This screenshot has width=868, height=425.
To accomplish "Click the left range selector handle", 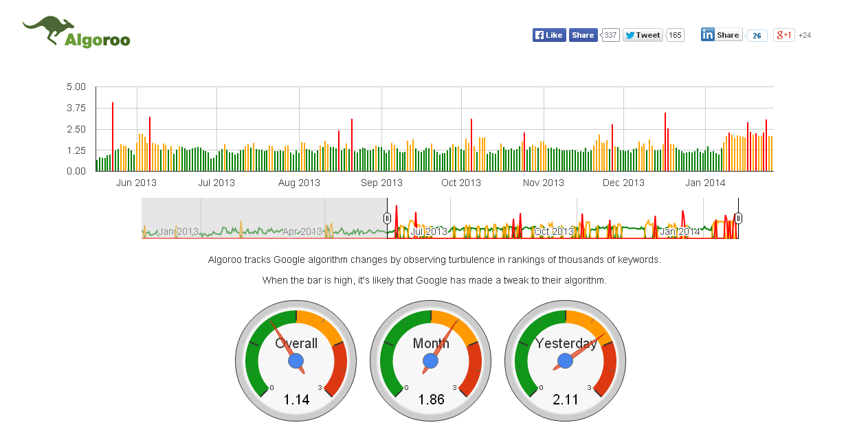I will pyautogui.click(x=387, y=218).
